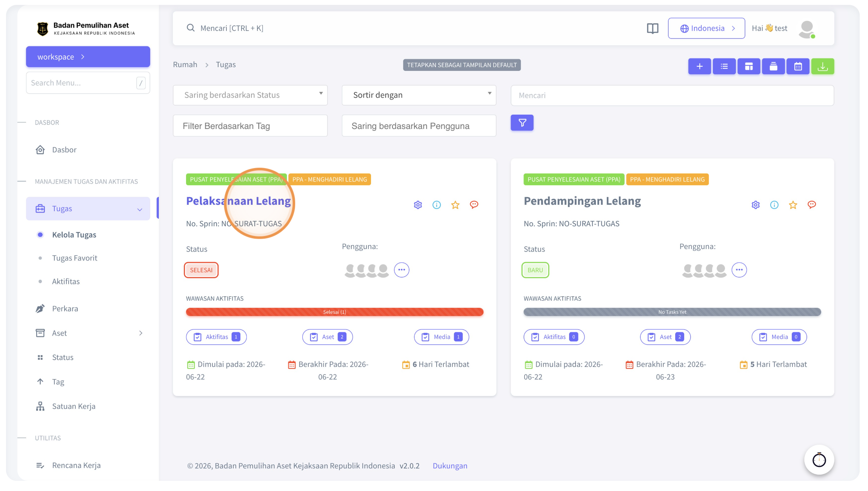Viewport: 868px width, 491px height.
Task: Select Kelola Tugas submenu item
Action: (x=74, y=235)
